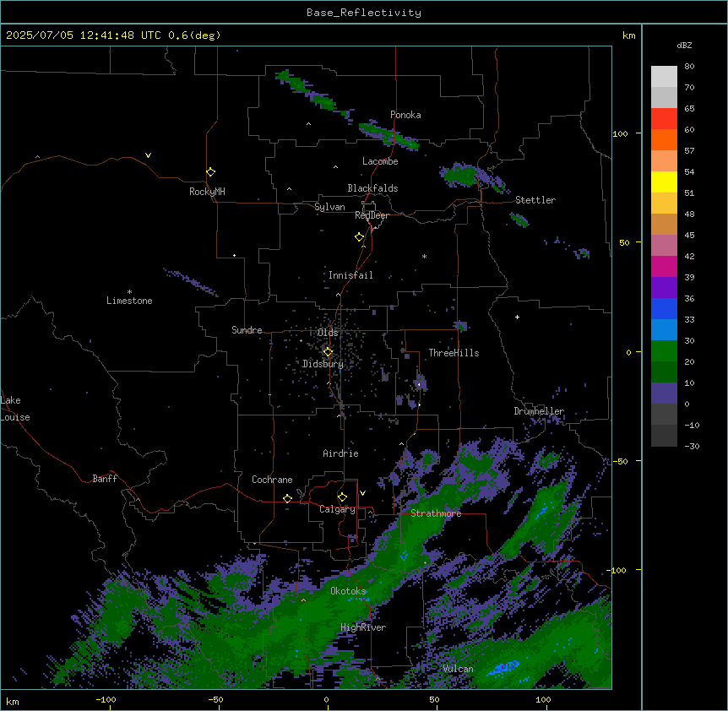Click the Okotoks town label
728x711 pixels.
click(348, 591)
